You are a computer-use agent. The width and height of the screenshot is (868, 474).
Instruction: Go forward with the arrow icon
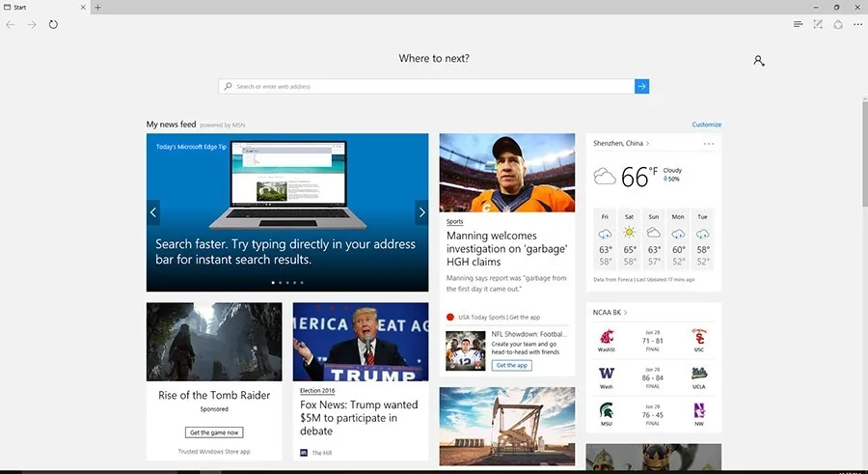point(32,24)
